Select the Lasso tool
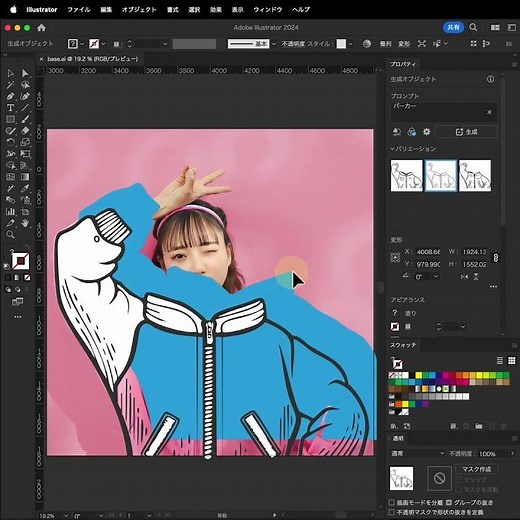The width and height of the screenshot is (520, 520). [25, 85]
